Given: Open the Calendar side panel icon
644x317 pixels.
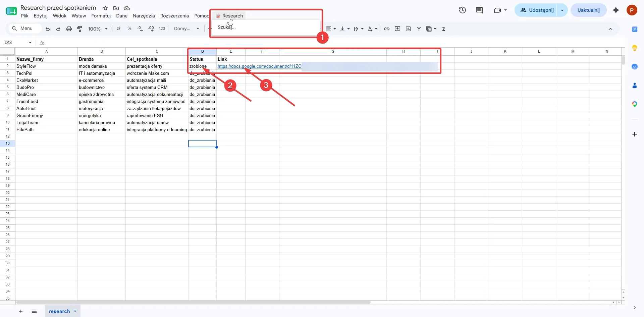Looking at the screenshot, I should coord(635,29).
